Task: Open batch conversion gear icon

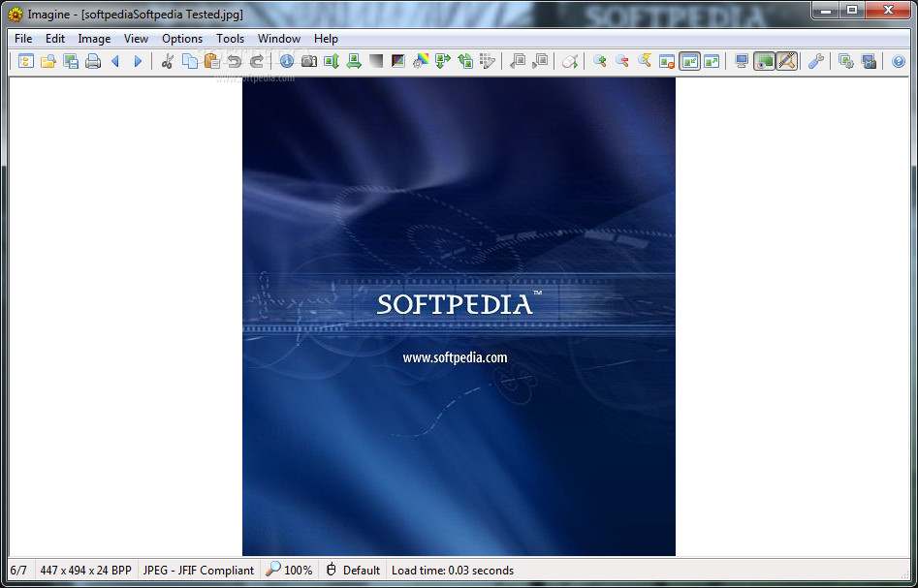Action: (846, 61)
